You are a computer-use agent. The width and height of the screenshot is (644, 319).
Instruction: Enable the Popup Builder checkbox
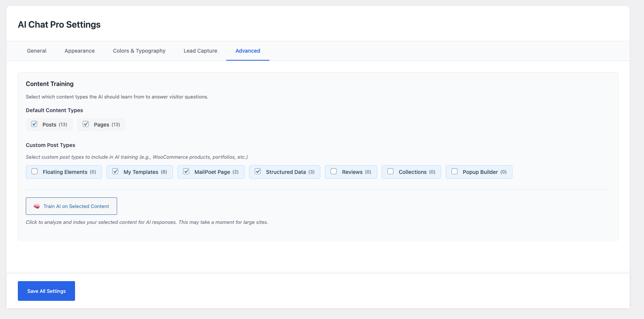pyautogui.click(x=454, y=171)
